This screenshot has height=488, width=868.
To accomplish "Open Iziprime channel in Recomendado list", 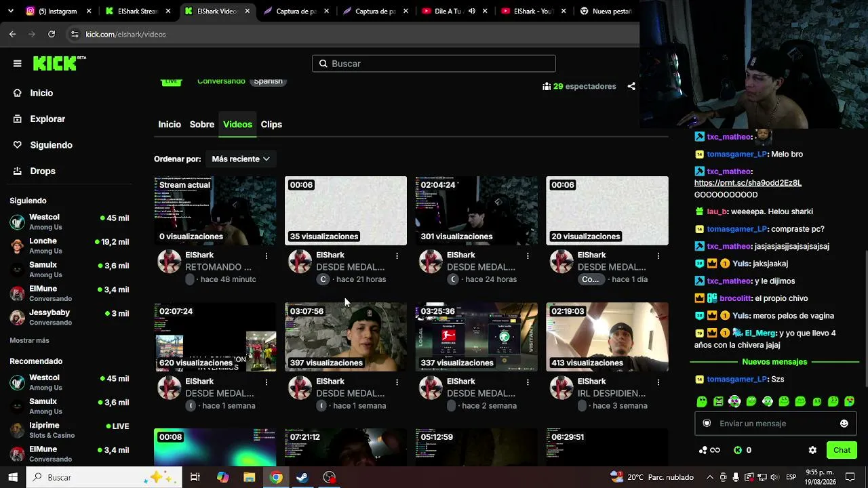I will [x=69, y=430].
